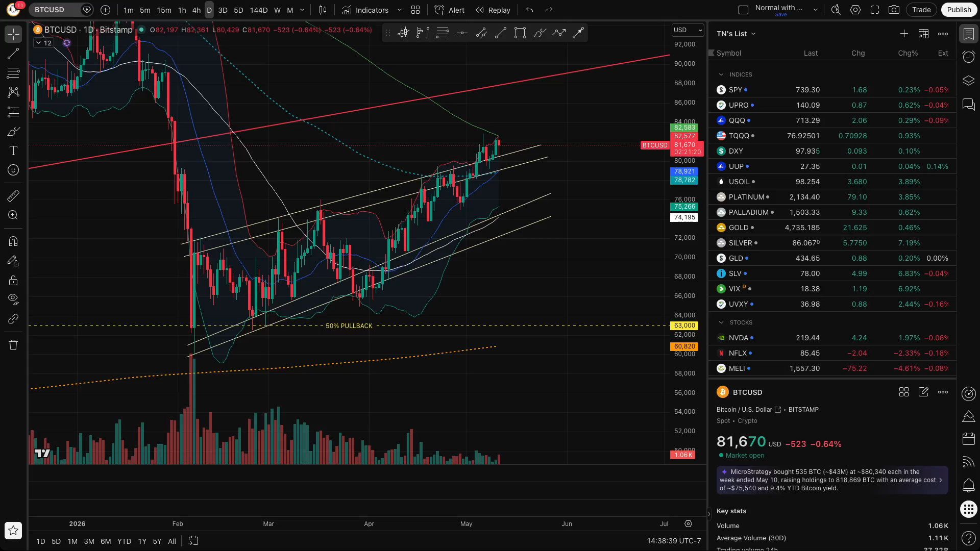Open the Trade panel
980x551 pixels.
(921, 10)
